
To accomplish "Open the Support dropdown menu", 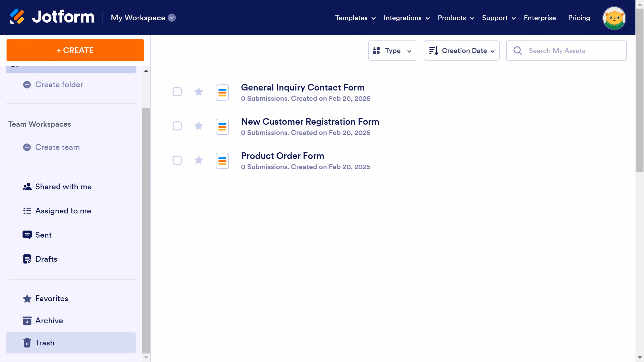I will pyautogui.click(x=499, y=18).
